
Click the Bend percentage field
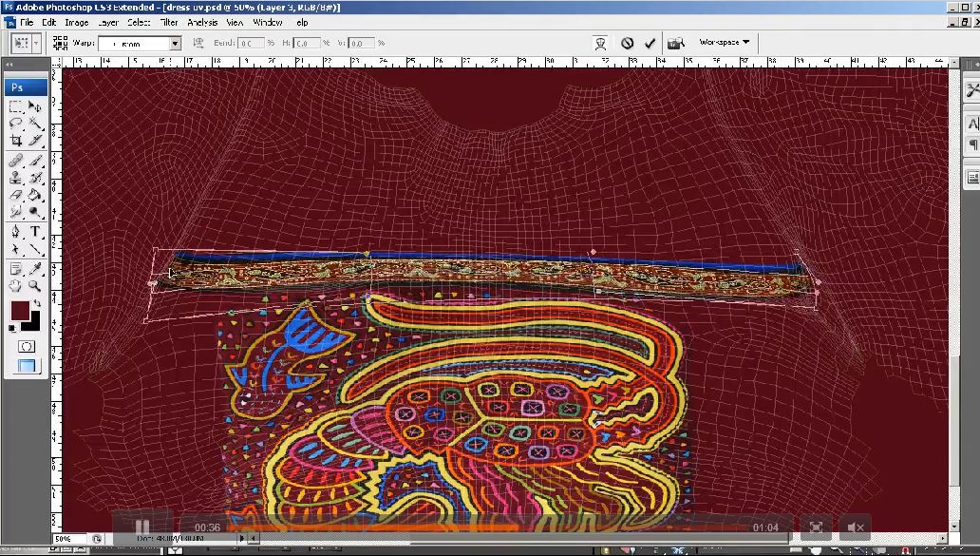point(252,43)
